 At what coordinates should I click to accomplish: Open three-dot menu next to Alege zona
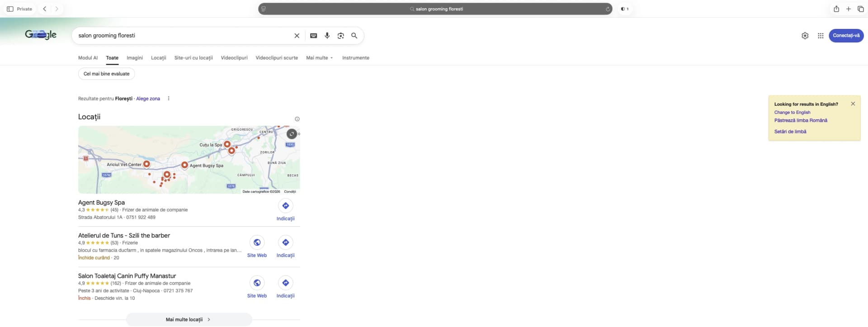(169, 98)
